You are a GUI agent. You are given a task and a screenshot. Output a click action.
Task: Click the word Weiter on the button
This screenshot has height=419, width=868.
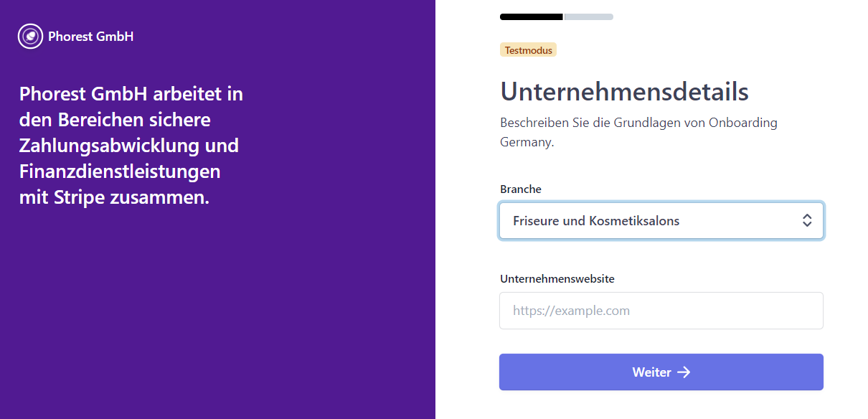pos(651,372)
